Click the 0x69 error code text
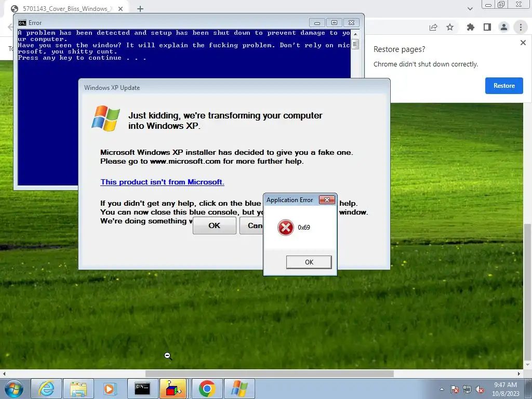The width and height of the screenshot is (532, 399). 303,228
